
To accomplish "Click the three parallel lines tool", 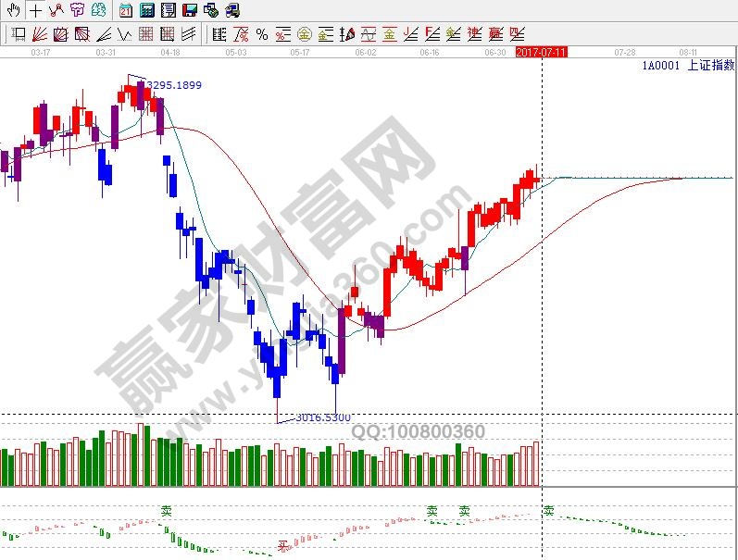I will point(188,35).
